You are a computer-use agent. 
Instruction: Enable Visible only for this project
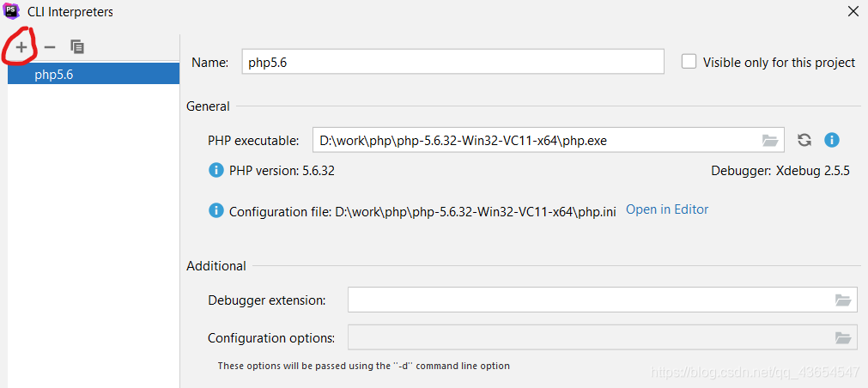coord(689,62)
